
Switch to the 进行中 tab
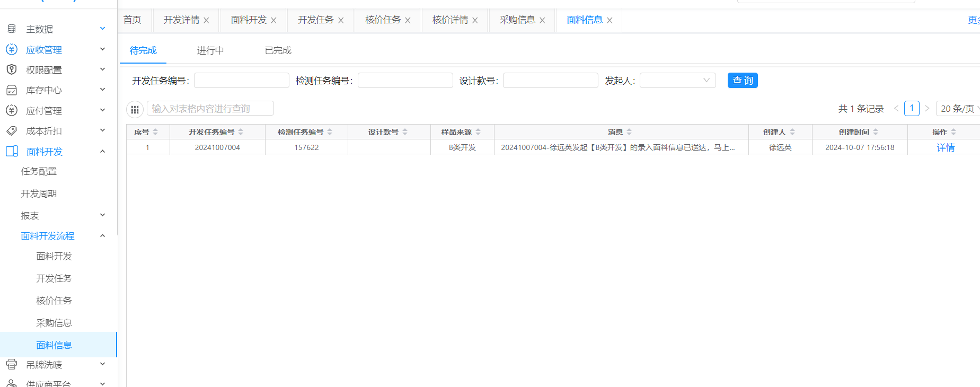[210, 50]
